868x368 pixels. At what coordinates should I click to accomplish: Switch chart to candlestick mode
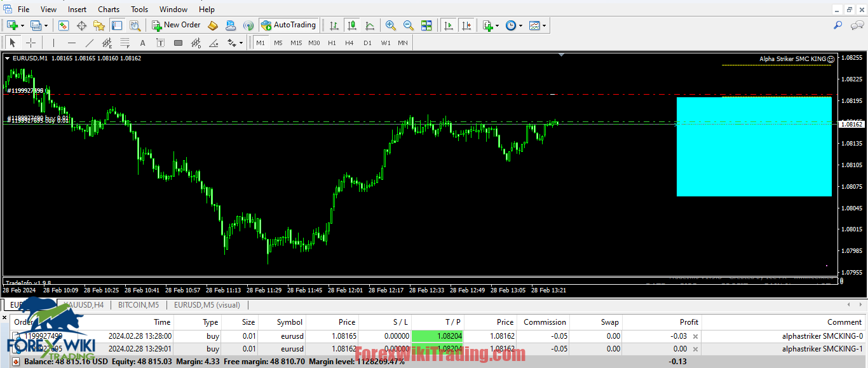click(x=352, y=25)
